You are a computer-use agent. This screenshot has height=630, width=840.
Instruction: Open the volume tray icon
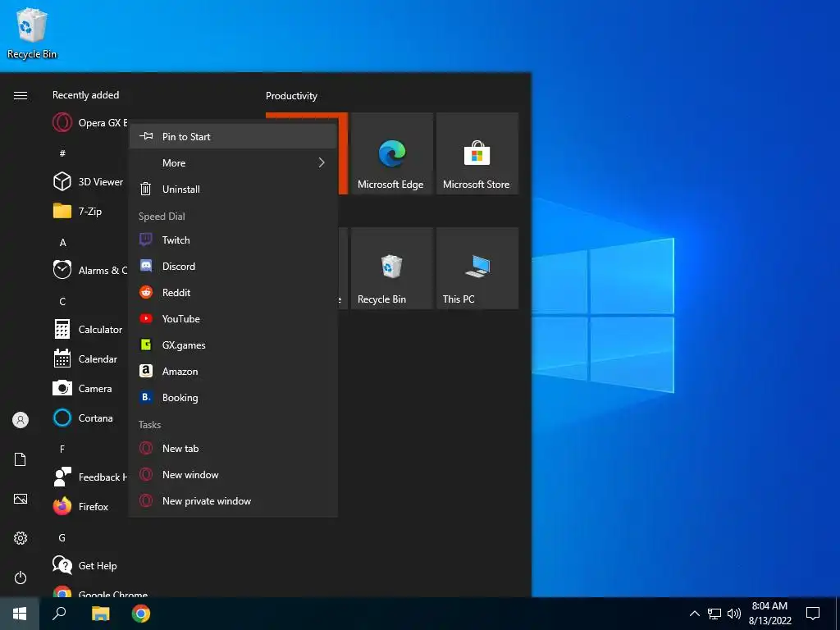[734, 614]
